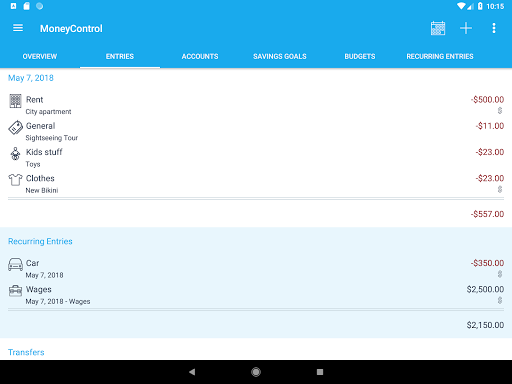Click the General price tag icon
Viewport: 512px width, 384px height.
15,127
